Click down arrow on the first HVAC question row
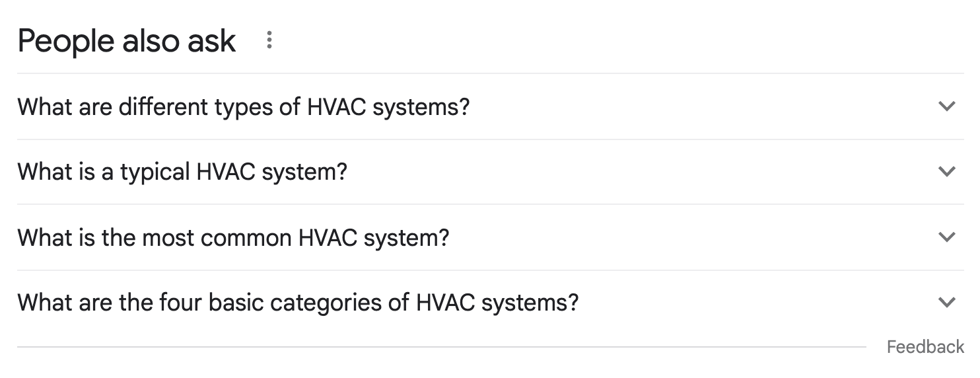The width and height of the screenshot is (980, 378). click(946, 106)
